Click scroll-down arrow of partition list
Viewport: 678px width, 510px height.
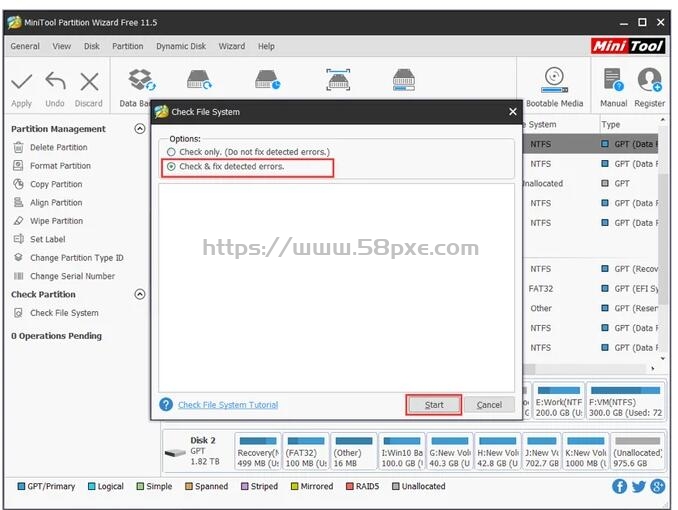tap(662, 359)
